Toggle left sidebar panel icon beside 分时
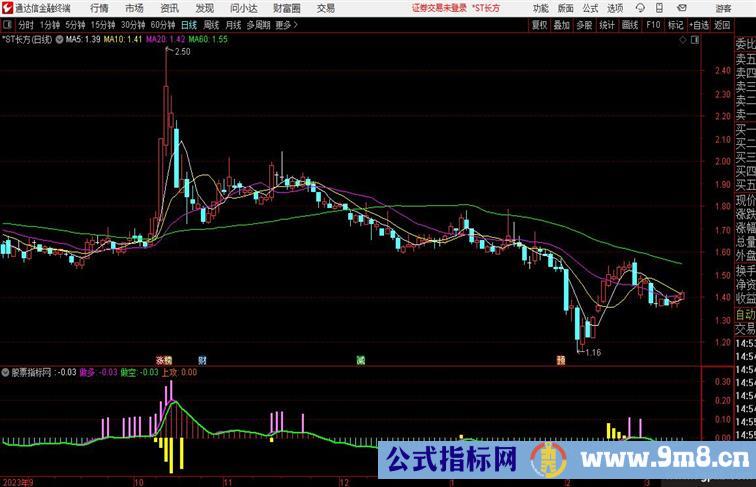756x487 pixels. click(7, 25)
